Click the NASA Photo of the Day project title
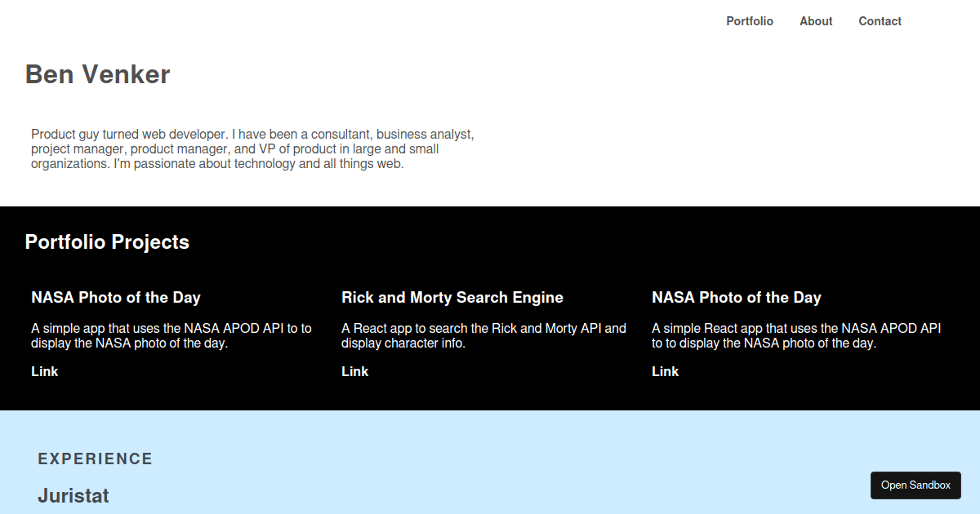The image size is (980, 514). tap(116, 297)
